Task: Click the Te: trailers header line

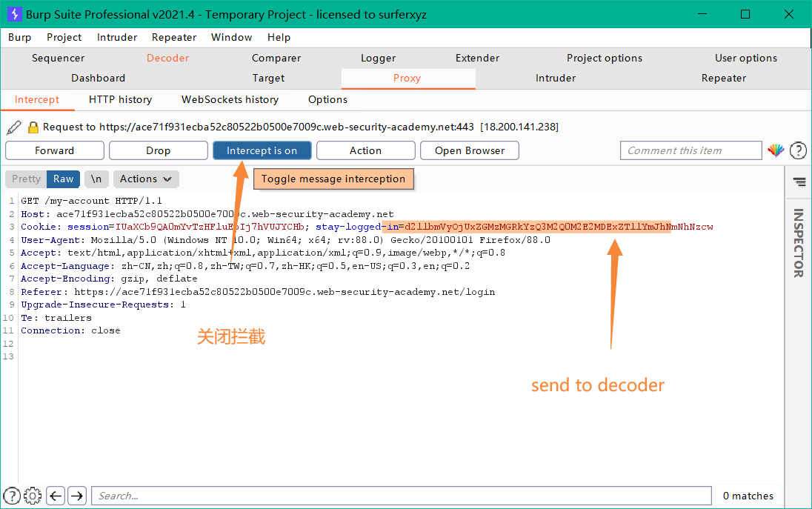Action: point(56,317)
